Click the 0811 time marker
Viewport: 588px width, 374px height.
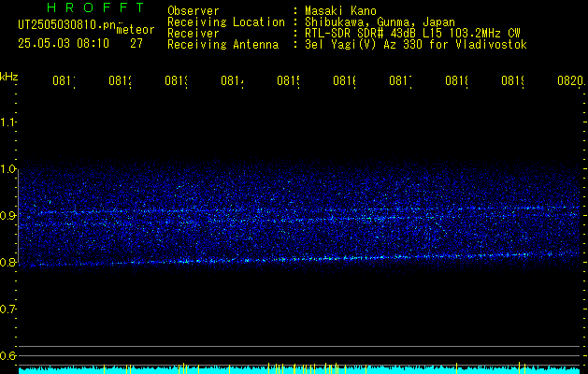coord(64,81)
